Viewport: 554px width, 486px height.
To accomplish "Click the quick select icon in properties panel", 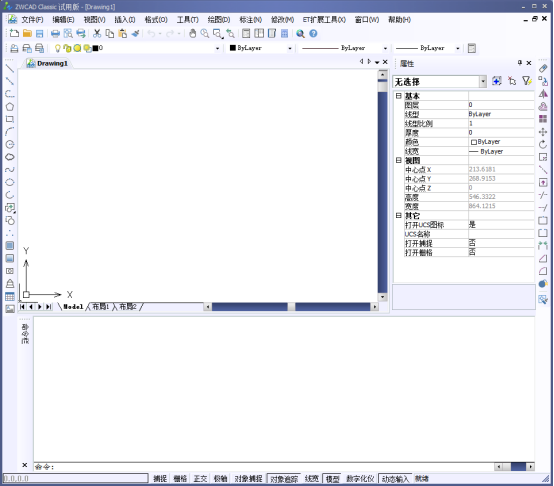I will (526, 81).
